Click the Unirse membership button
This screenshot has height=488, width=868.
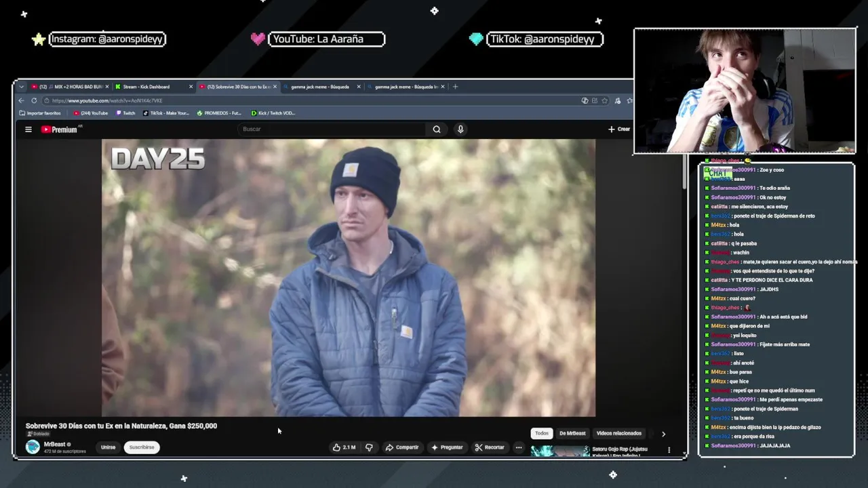(108, 447)
